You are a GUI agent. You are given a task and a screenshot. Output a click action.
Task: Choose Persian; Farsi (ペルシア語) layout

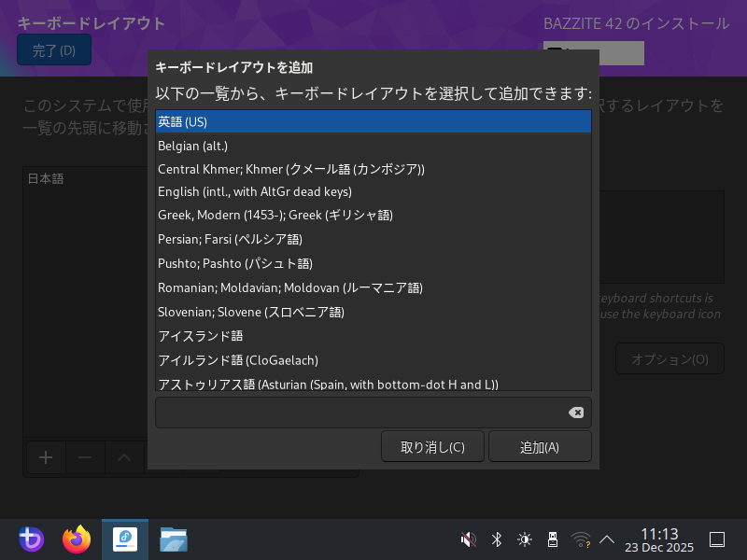[373, 239]
